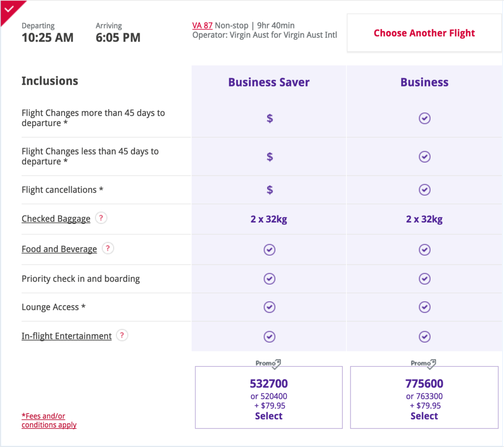Click the Food and Beverage question mark icon
504x447 pixels.
point(108,248)
